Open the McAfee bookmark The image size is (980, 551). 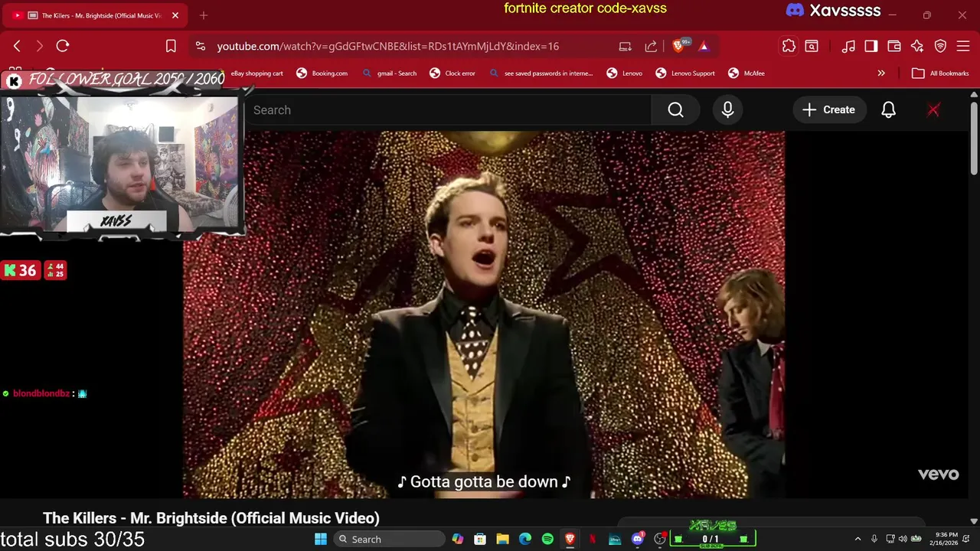tap(746, 73)
